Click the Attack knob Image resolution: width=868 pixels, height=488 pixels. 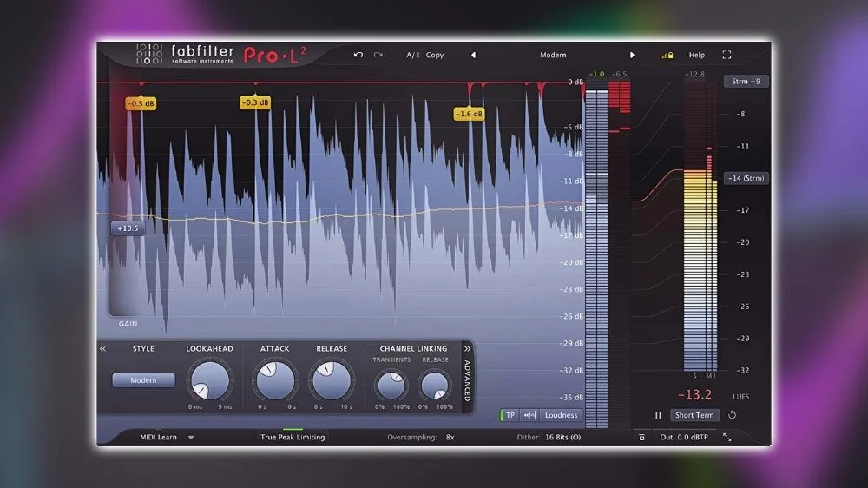tap(275, 380)
